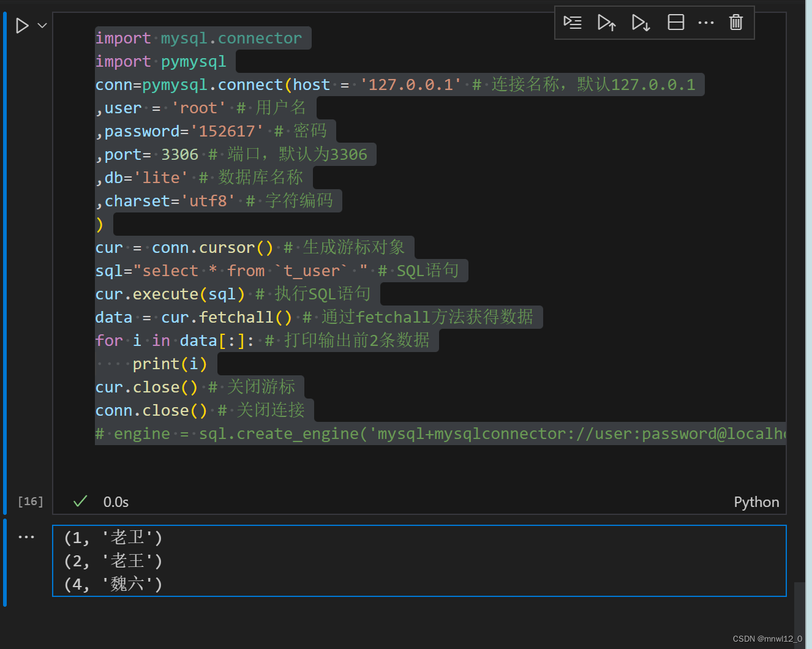Click the 0.0s execution time label
Image resolution: width=812 pixels, height=649 pixels.
116,501
